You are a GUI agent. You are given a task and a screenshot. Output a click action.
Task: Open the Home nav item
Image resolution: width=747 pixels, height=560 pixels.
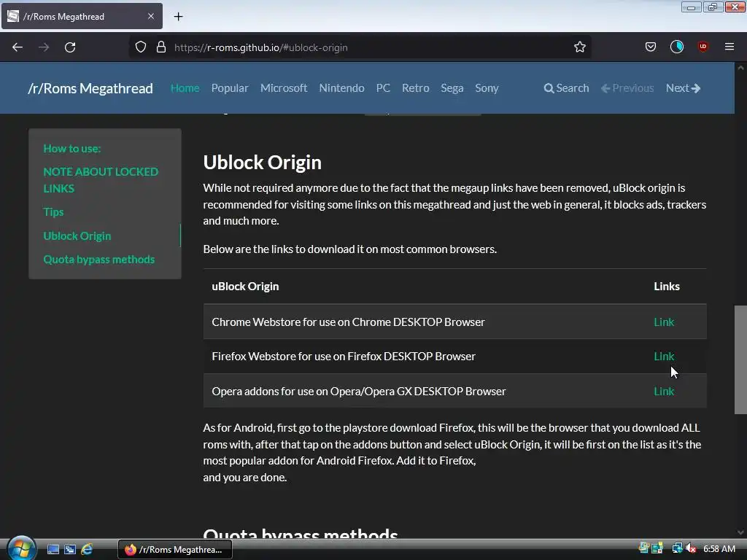pos(185,88)
